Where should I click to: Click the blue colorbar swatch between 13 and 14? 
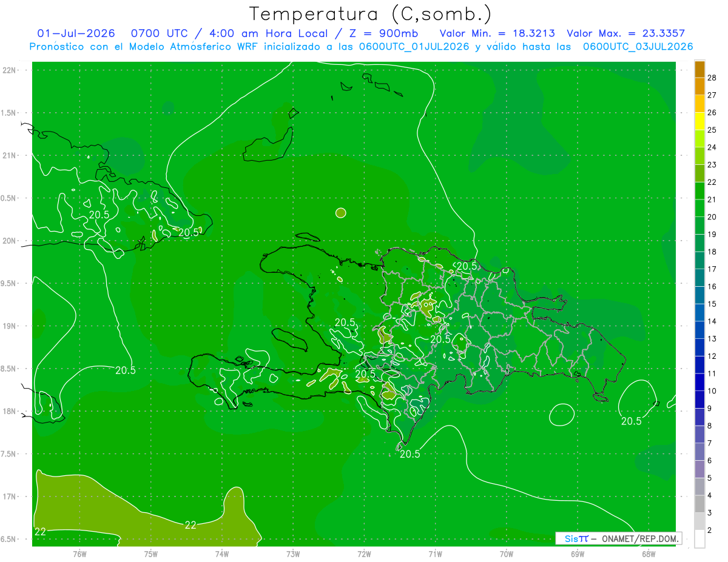tap(699, 330)
